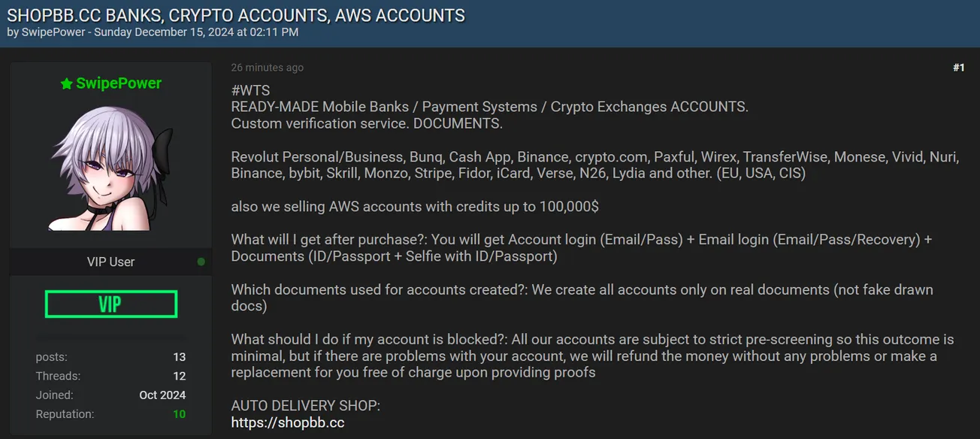Click the star icon beside SwipePower's username
Screen dimensions: 980x439
pos(65,83)
